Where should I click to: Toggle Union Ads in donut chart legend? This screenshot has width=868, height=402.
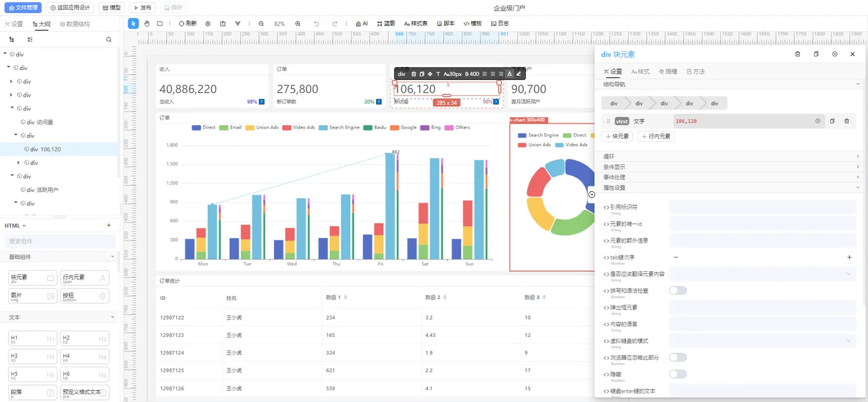[x=534, y=145]
